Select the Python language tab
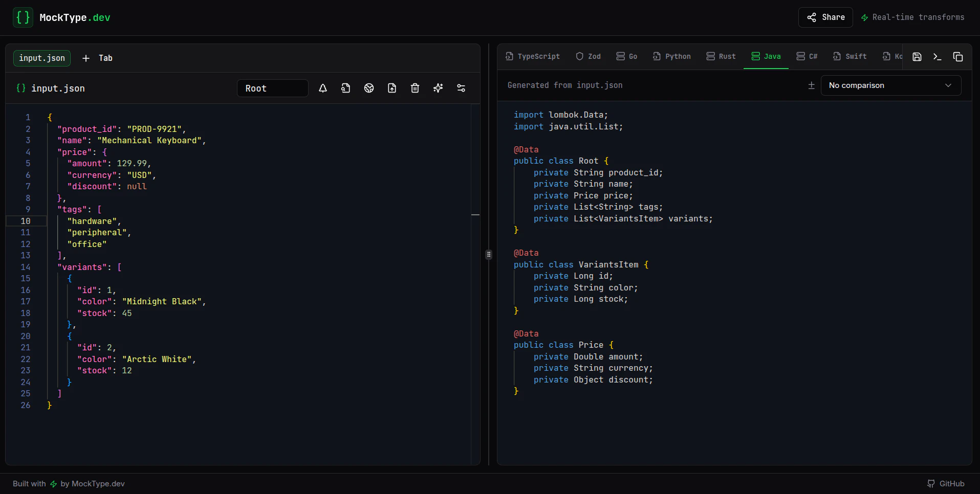Viewport: 980px width, 494px height. tap(671, 56)
